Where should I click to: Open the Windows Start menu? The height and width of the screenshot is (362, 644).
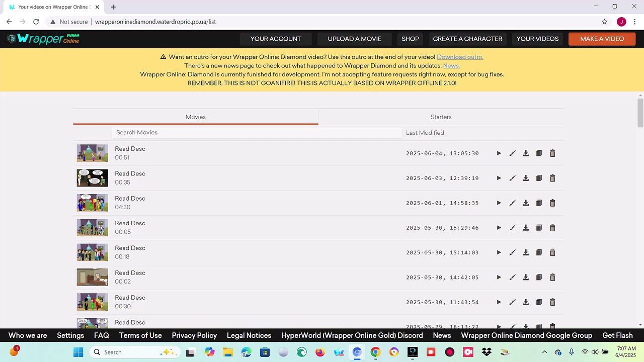point(78,352)
